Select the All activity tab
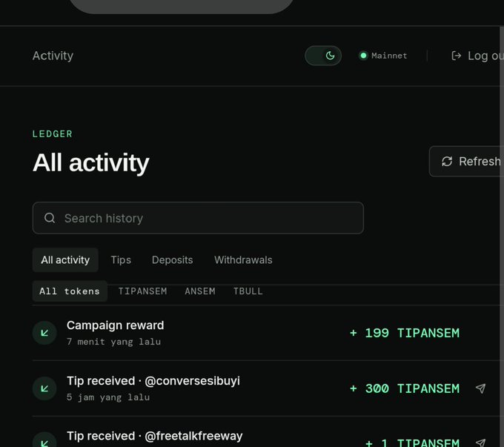Viewport: 504px width, 447px height. [65, 260]
